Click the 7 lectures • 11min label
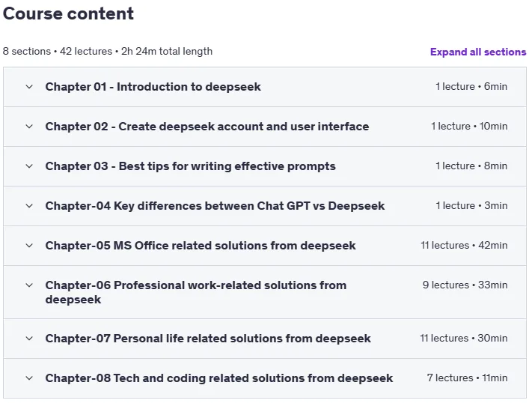The width and height of the screenshot is (532, 403). point(467,378)
